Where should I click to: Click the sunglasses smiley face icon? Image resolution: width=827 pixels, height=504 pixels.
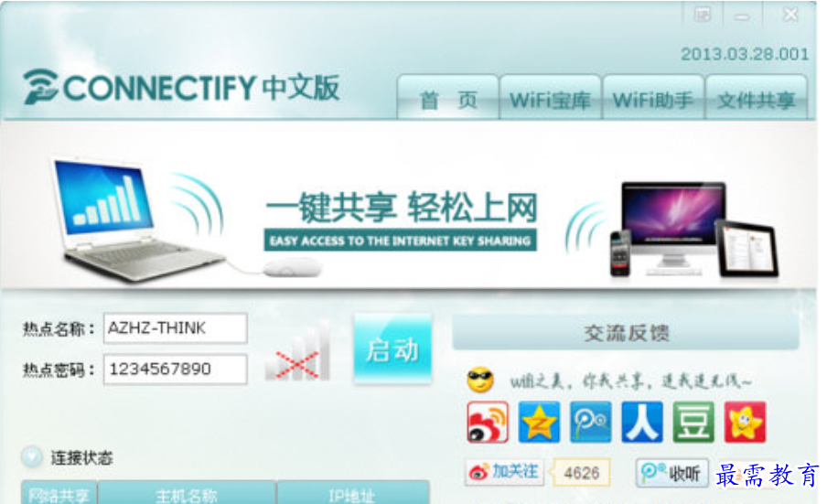click(480, 380)
